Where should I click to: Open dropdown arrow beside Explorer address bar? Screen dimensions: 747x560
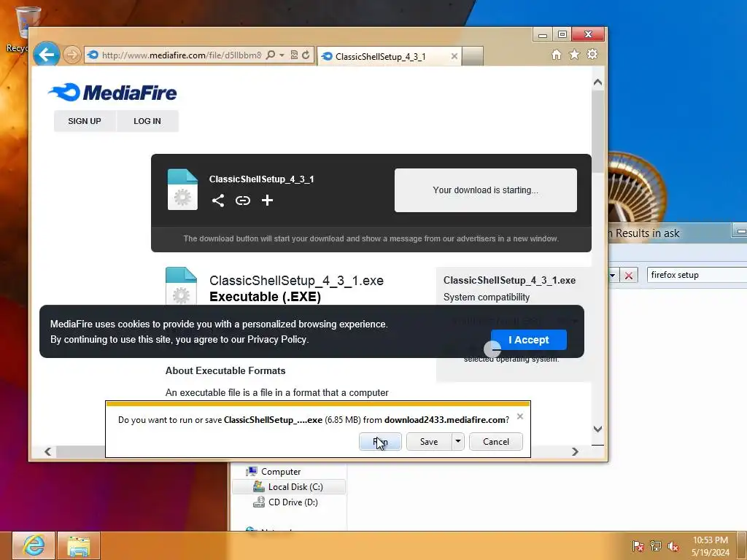(x=613, y=275)
